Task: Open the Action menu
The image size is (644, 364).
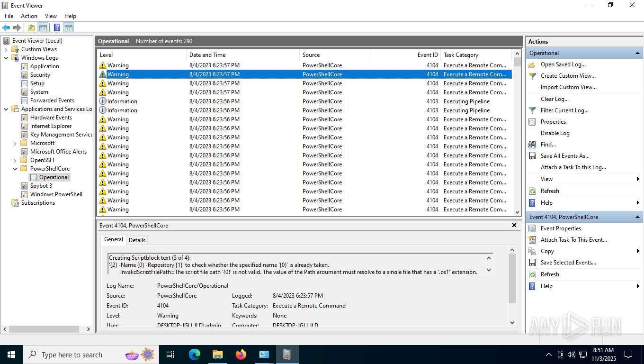Action: click(29, 16)
